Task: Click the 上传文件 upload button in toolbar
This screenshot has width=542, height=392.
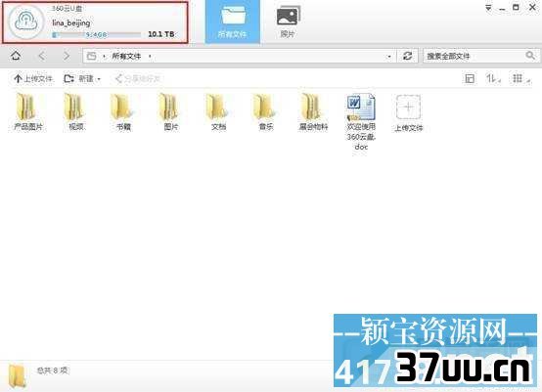Action: pyautogui.click(x=33, y=79)
